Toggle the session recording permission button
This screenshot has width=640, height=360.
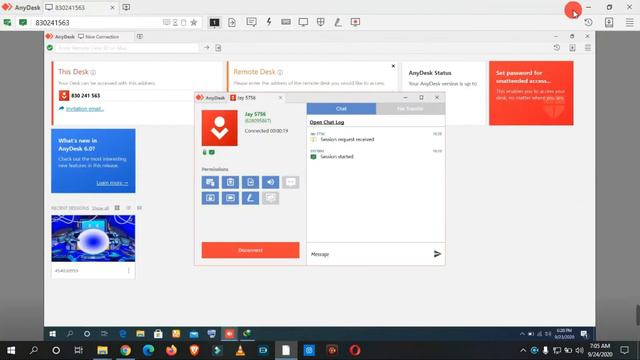click(x=230, y=198)
